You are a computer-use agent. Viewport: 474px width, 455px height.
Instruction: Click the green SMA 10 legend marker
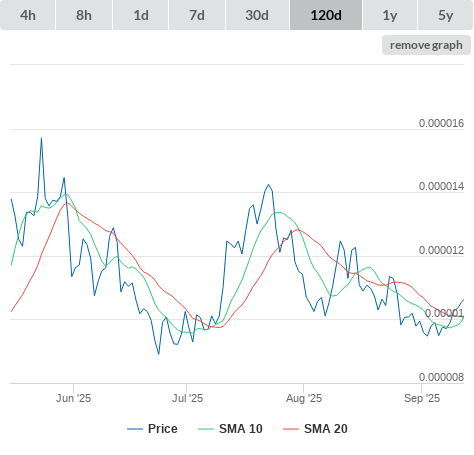206,429
